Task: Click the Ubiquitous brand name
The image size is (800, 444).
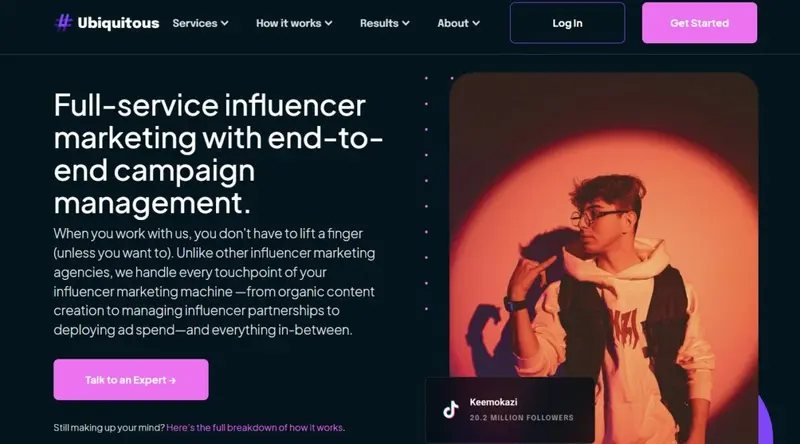Action: [x=118, y=23]
